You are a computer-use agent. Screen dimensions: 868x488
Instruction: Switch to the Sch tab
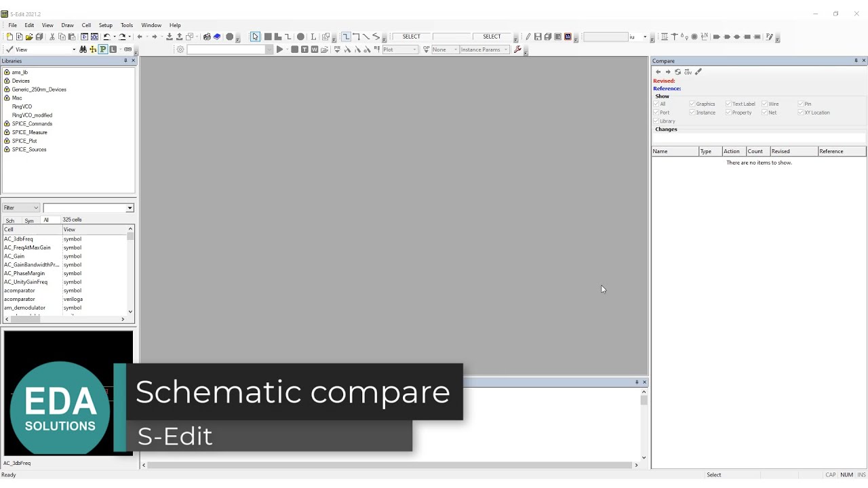pyautogui.click(x=10, y=220)
